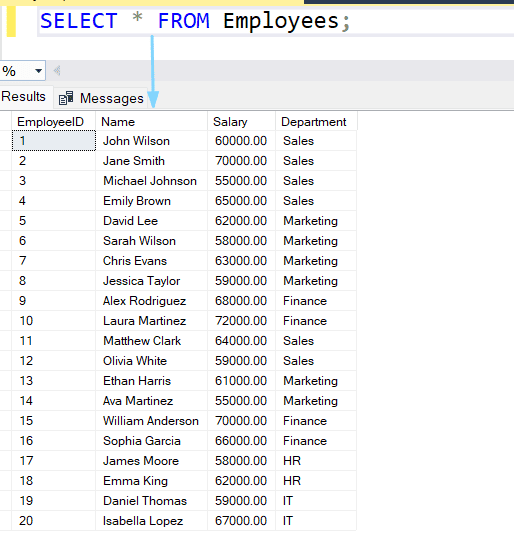Click the 63000.00 salary cell
The width and height of the screenshot is (514, 539).
(242, 261)
